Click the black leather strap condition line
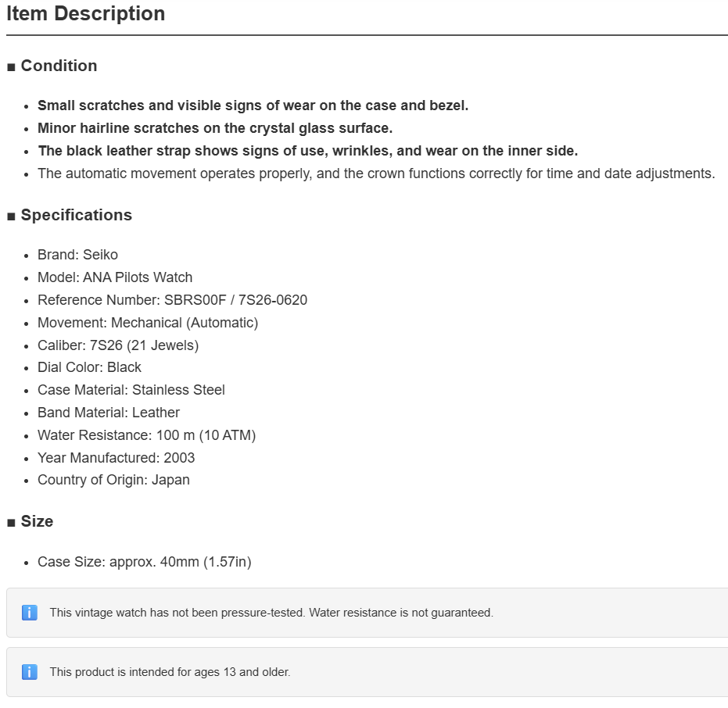 click(308, 151)
